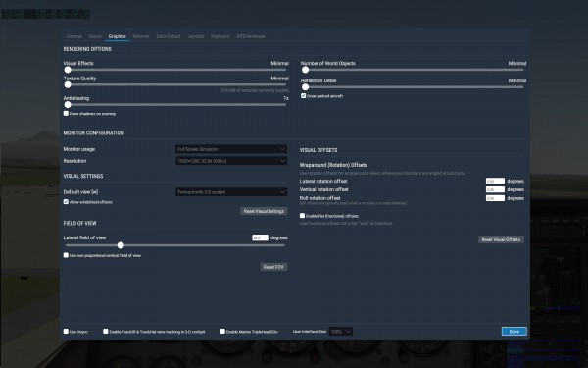Click the RENDERING OPTIONS heading
This screenshot has height=368, width=588.
click(x=87, y=49)
